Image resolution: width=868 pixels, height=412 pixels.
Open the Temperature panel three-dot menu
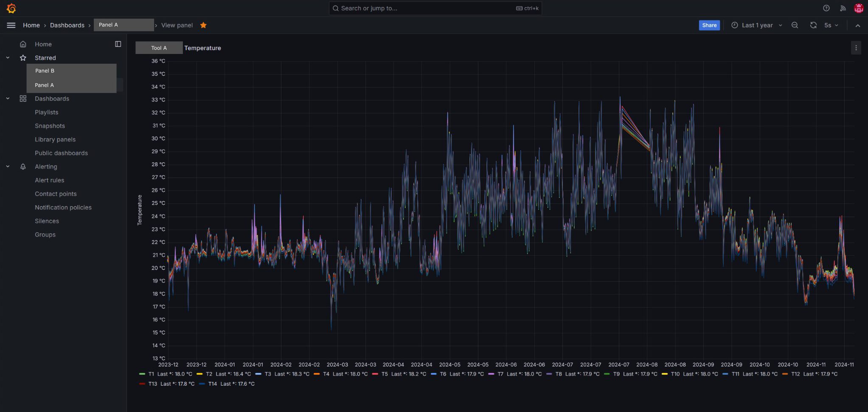click(856, 48)
